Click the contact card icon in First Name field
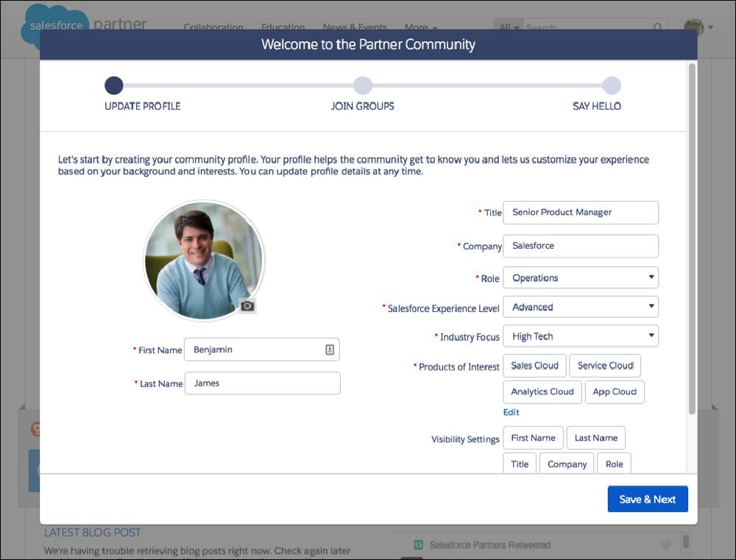Viewport: 736px width, 560px height. coord(330,350)
